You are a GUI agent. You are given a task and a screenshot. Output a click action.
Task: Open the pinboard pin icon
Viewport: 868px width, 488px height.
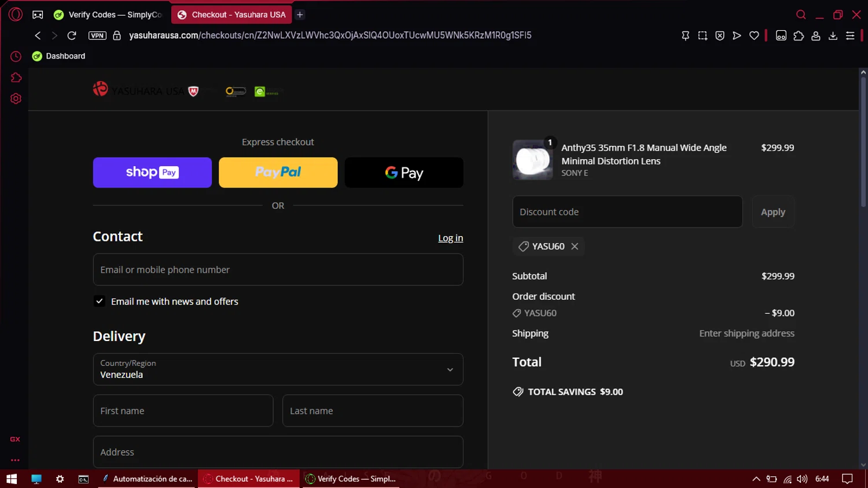click(685, 36)
